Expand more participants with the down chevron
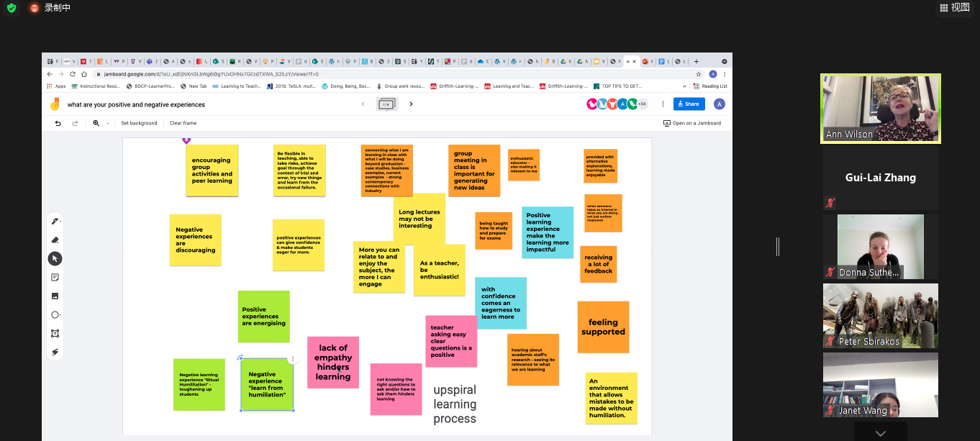Image resolution: width=980 pixels, height=441 pixels. [880, 433]
